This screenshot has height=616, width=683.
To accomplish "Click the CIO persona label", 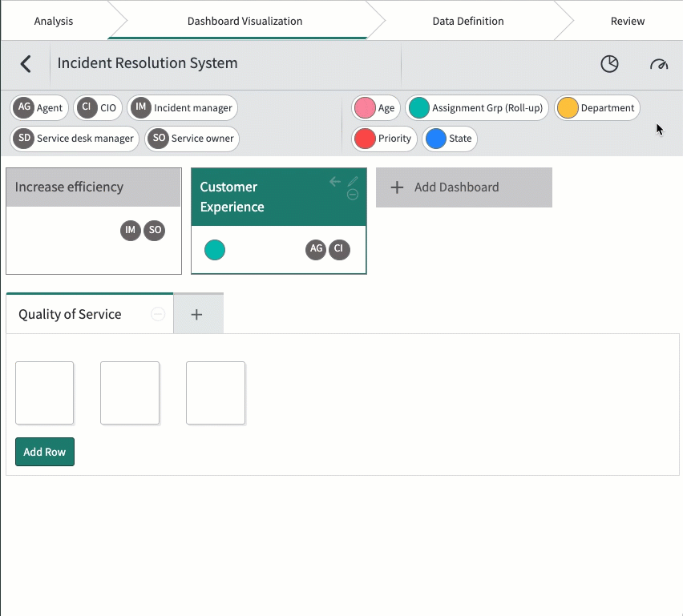I will click(108, 107).
